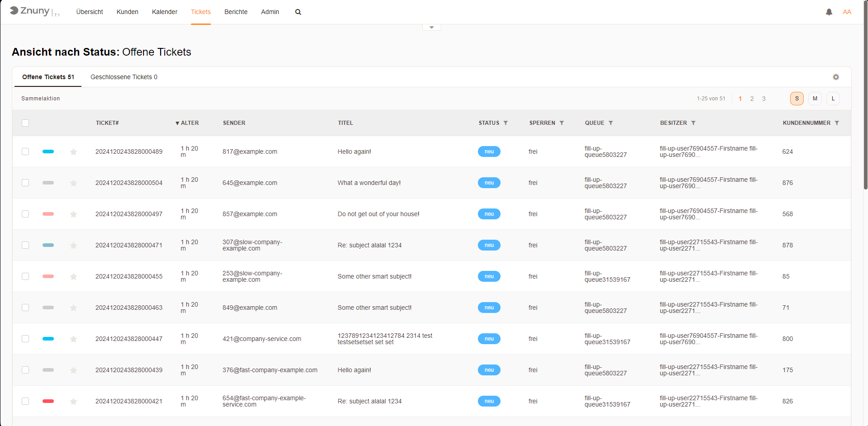Open the QUEUE column filter dropdown
This screenshot has height=426, width=868.
click(x=610, y=123)
